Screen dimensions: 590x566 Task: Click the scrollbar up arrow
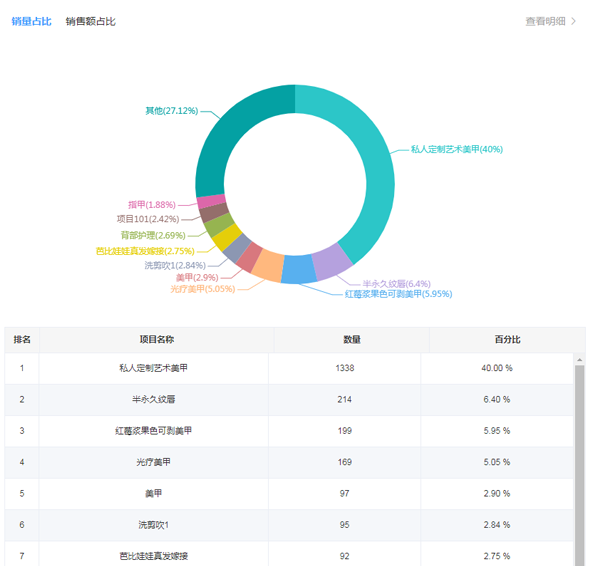pos(579,360)
